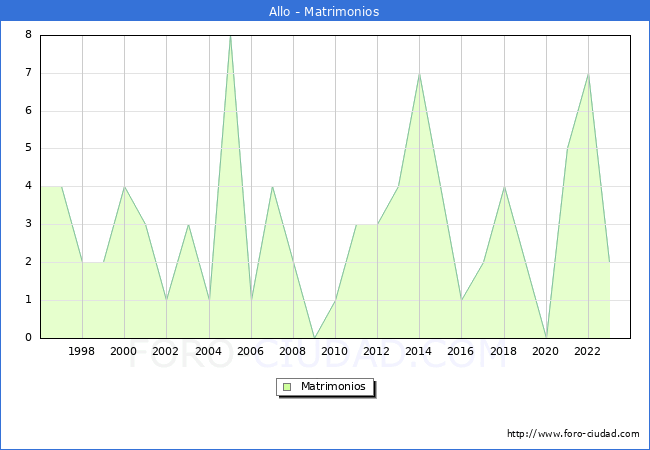Click the y-axis value 8

tap(28, 34)
